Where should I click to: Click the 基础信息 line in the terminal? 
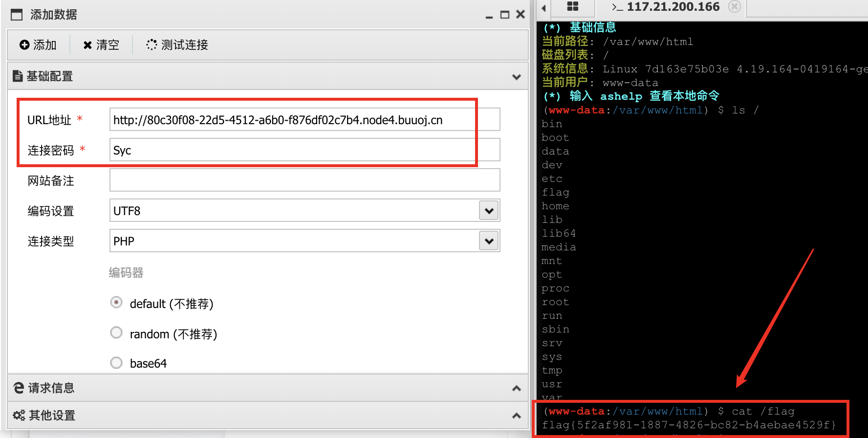coord(580,28)
